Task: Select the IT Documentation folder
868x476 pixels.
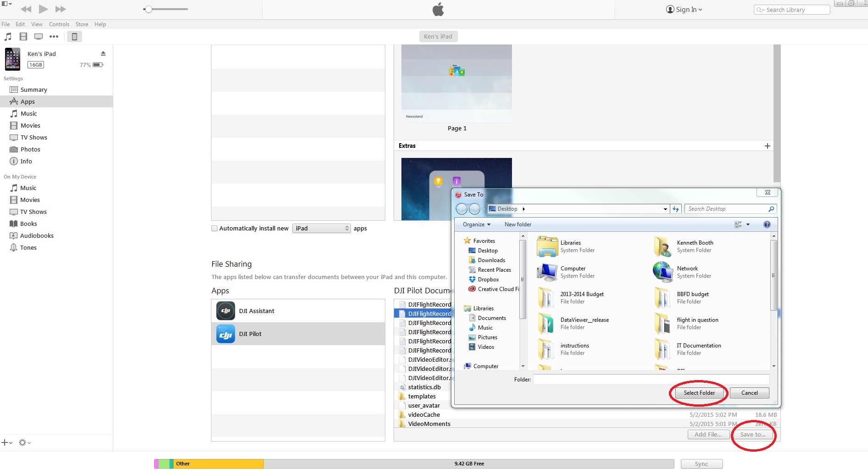Action: click(687, 349)
